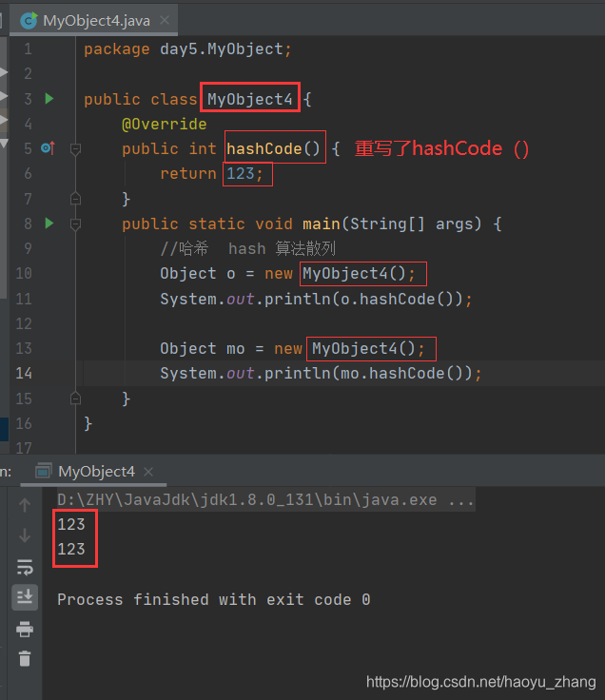
Task: Click the print icon in console toolbar
Action: (25, 629)
